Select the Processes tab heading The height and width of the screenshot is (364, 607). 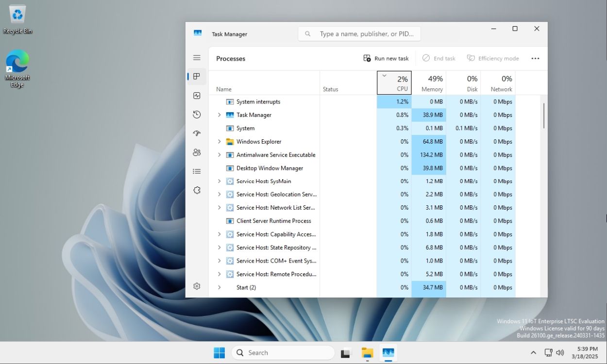click(231, 58)
